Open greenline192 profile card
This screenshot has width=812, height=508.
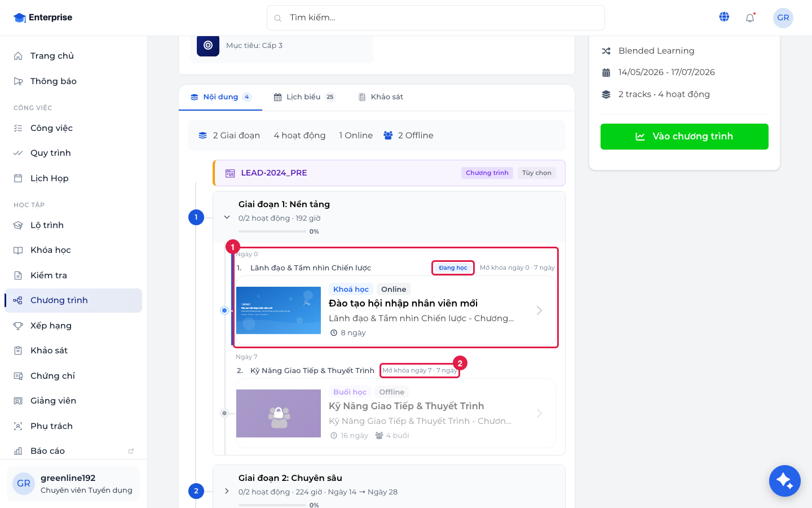tap(73, 483)
